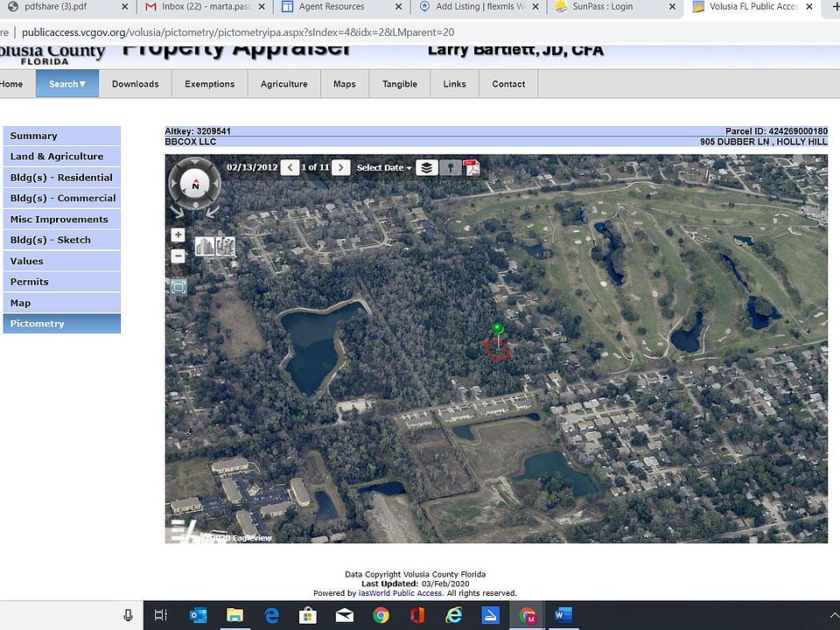Image resolution: width=840 pixels, height=630 pixels.
Task: Open Microsoft Office from the taskbar
Action: point(417,615)
